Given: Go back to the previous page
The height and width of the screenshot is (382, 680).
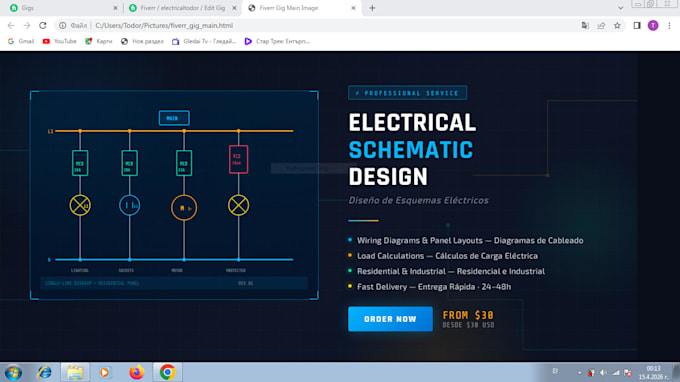Looking at the screenshot, I should (11, 26).
